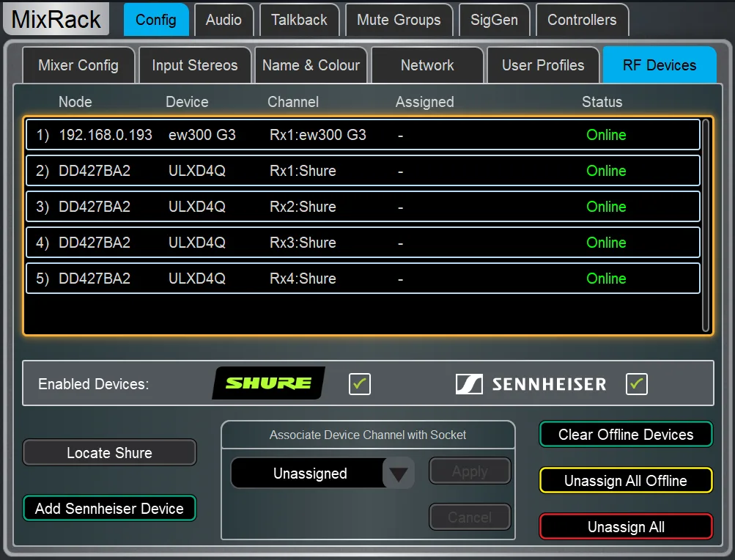Click the dropdown arrow next to Unassigned

click(x=399, y=474)
